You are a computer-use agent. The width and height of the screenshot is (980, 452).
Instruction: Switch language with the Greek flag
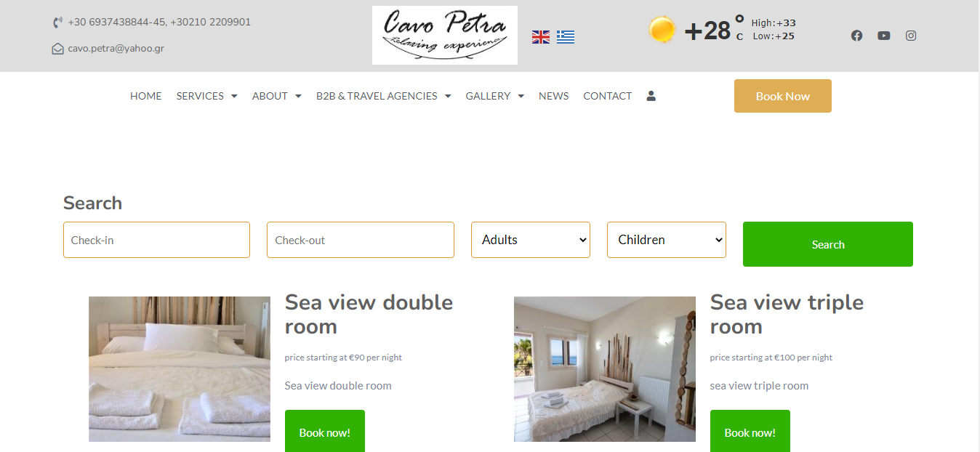566,37
